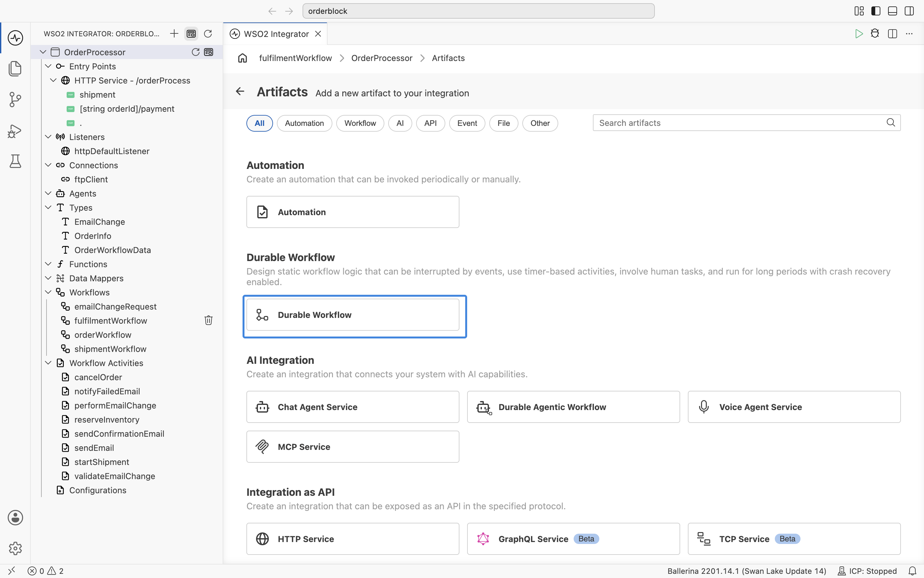
Task: Select the Workflow filter chip
Action: click(x=360, y=123)
